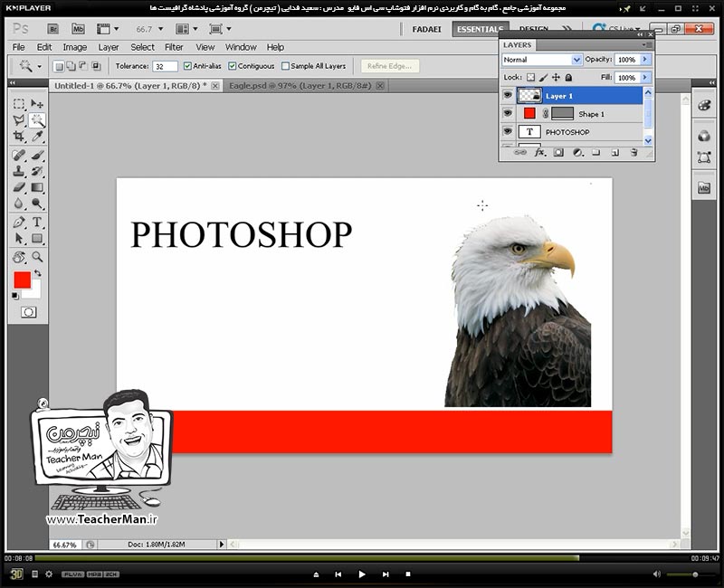This screenshot has width=724, height=588.
Task: Open the Fill slider arrow
Action: point(645,78)
